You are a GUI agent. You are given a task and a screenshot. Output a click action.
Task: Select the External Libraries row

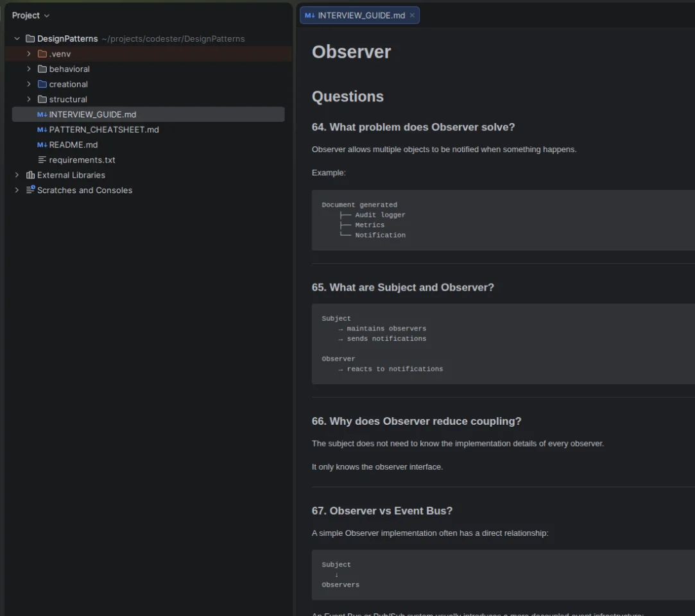coord(148,175)
